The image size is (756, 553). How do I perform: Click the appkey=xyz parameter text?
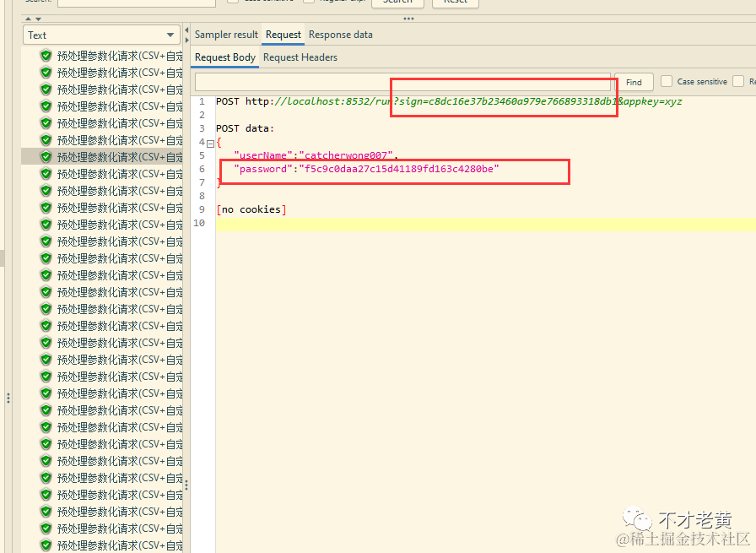(653, 101)
